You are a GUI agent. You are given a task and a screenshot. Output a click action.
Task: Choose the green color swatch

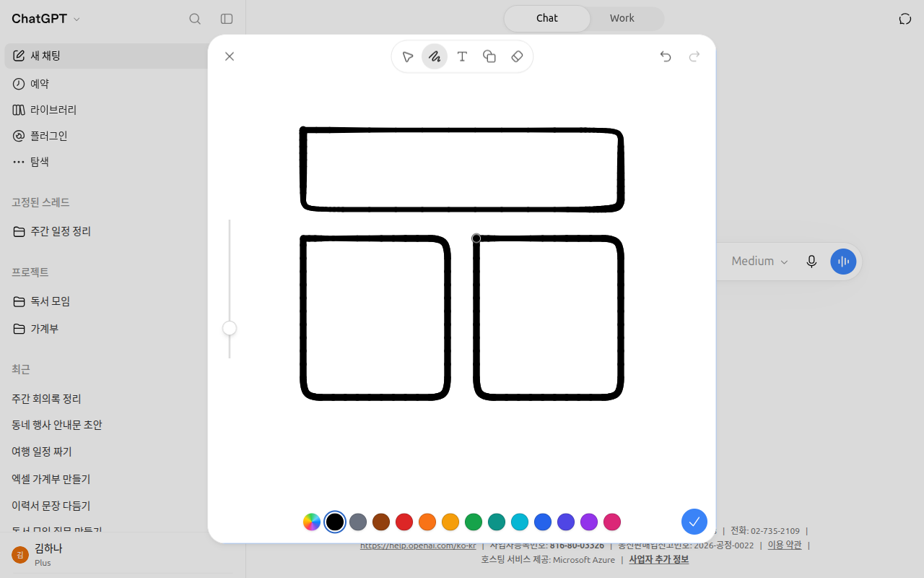tap(474, 522)
